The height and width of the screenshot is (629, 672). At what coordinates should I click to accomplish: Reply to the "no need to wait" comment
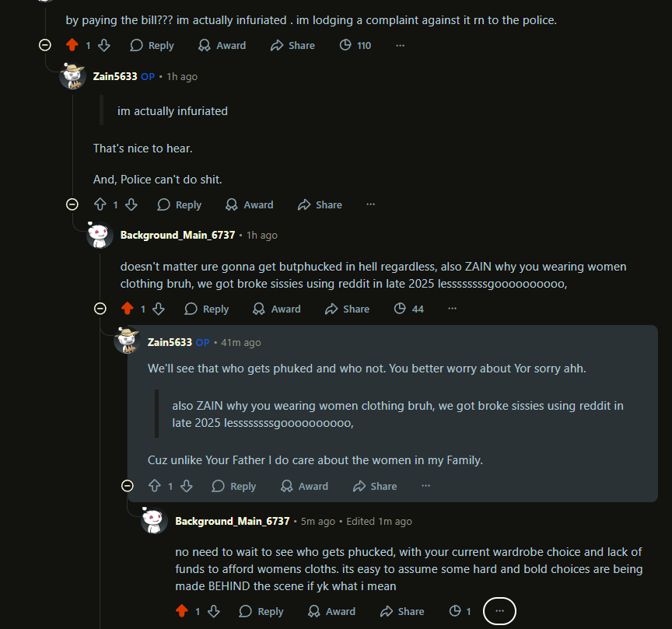pyautogui.click(x=261, y=612)
